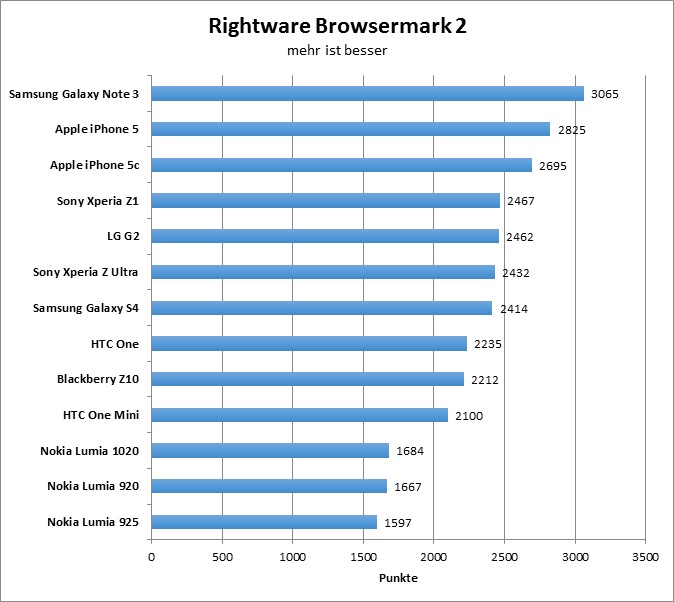
Task: Click the Apple iPhone 5 bar
Action: tap(351, 129)
